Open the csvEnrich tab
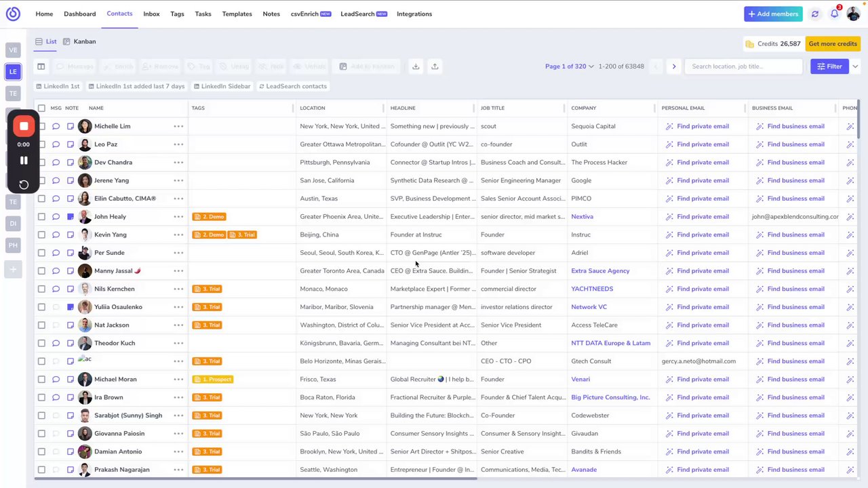This screenshot has height=488, width=868. (311, 14)
